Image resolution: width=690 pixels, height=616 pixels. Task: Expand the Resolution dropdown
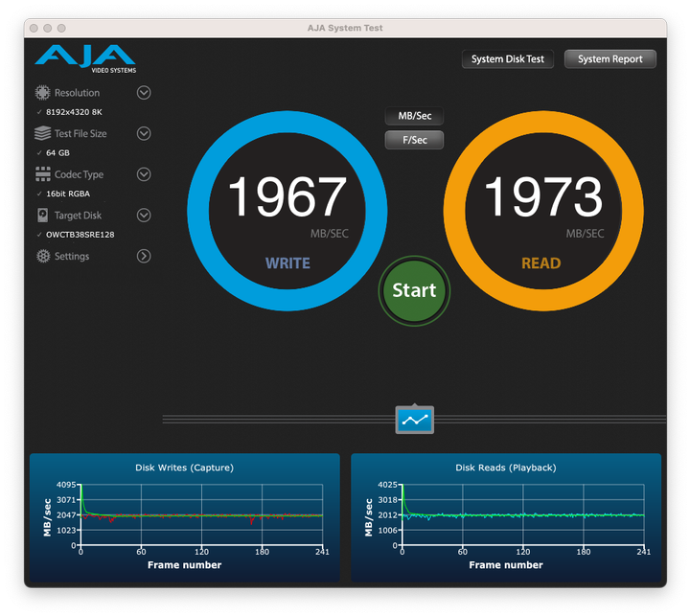click(x=144, y=93)
